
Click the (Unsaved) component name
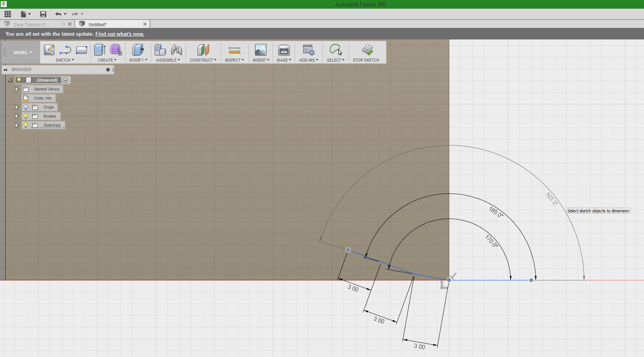pos(47,80)
